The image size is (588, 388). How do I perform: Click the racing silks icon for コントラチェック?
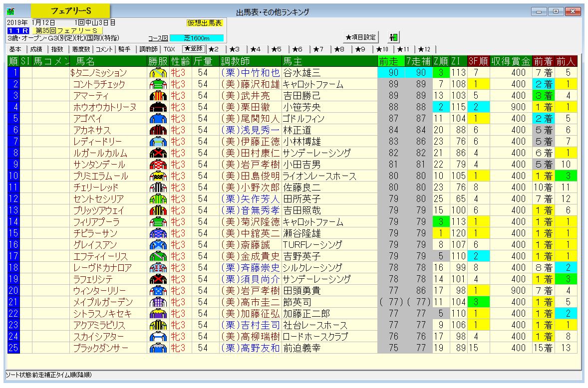(158, 84)
